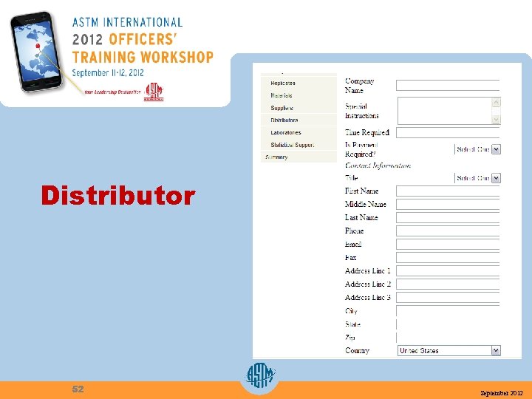This screenshot has width=532, height=399.
Task: Click the blue ASTM logo at bottom
Action: coord(260,375)
